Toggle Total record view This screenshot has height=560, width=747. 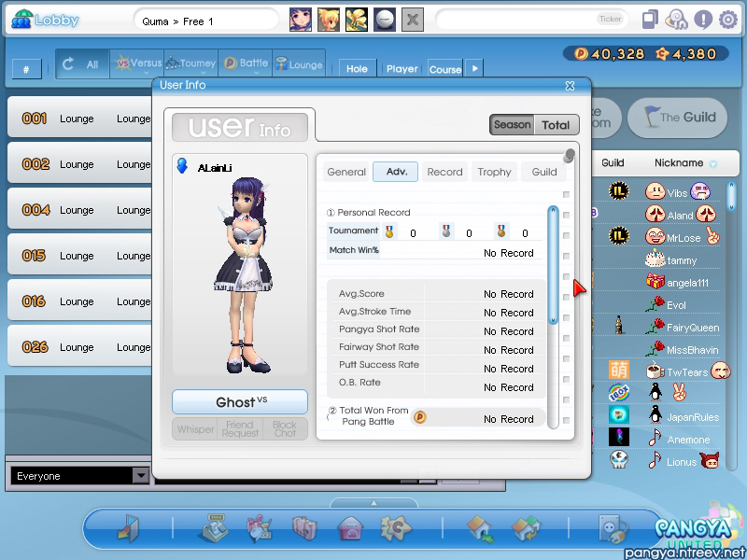556,125
